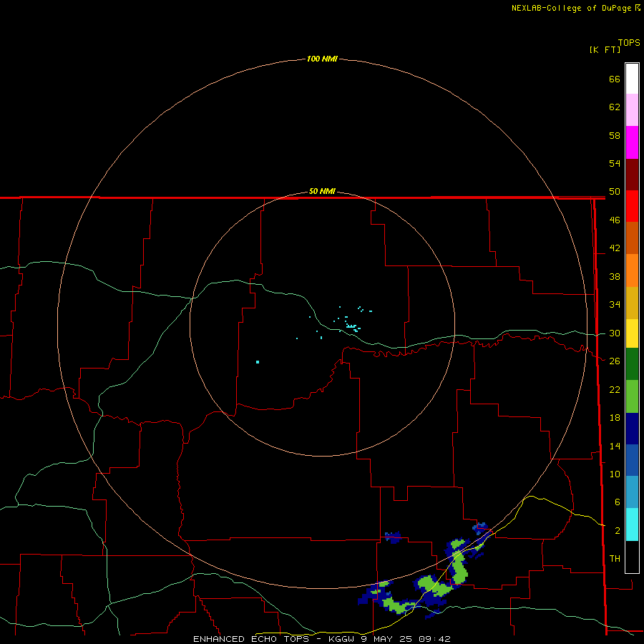Click the light pink 62 kft swatch
This screenshot has width=644, height=644.
[632, 109]
